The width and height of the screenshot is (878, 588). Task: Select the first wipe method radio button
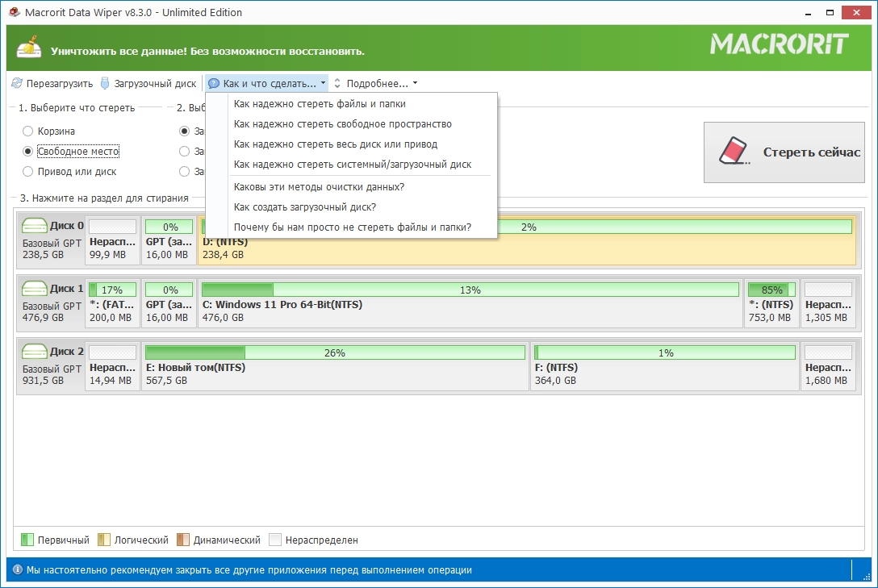pos(184,131)
